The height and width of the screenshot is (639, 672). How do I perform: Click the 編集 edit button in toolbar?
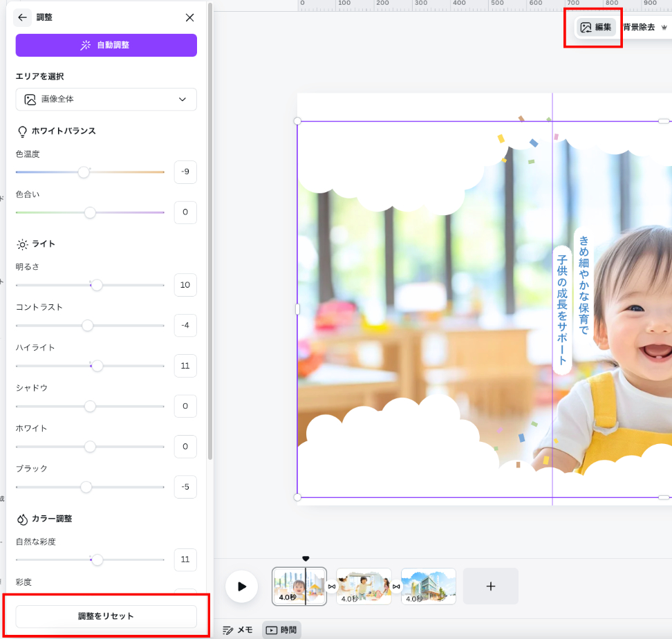click(x=596, y=28)
